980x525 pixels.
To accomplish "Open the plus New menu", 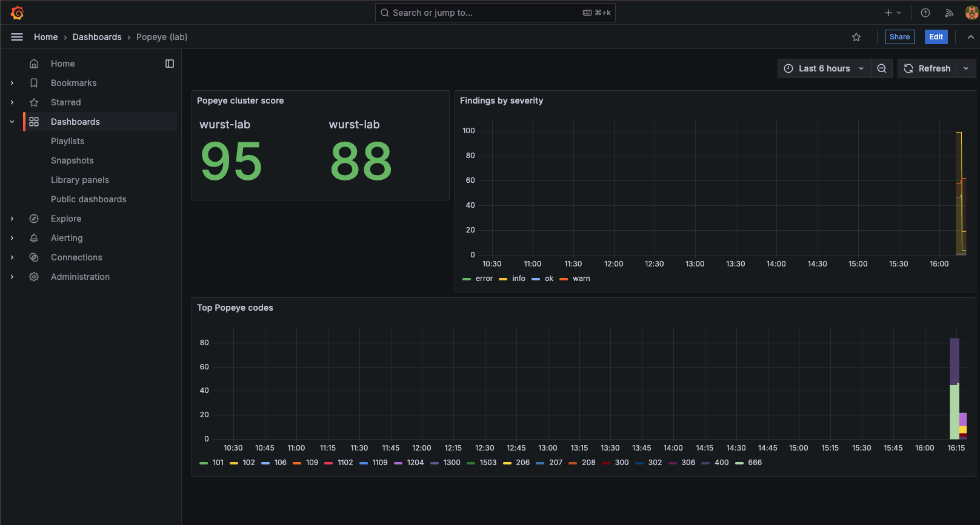I will point(893,13).
